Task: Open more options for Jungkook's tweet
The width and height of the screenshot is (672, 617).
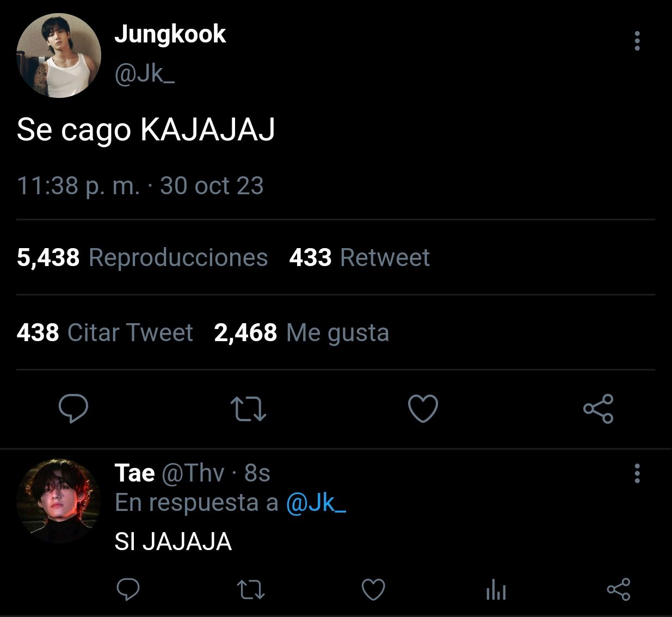Action: [637, 41]
